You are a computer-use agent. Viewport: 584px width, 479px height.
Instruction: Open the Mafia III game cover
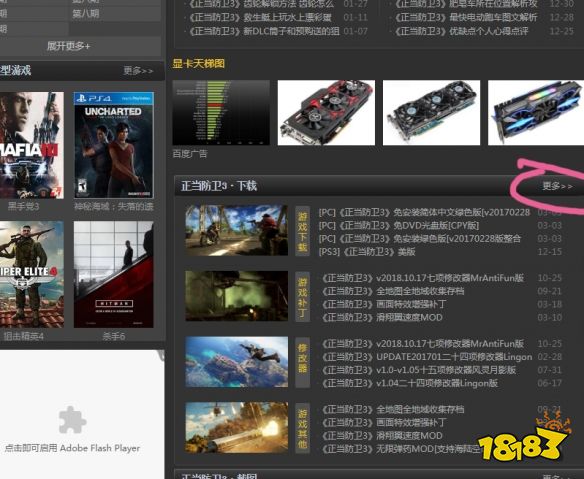pyautogui.click(x=32, y=145)
